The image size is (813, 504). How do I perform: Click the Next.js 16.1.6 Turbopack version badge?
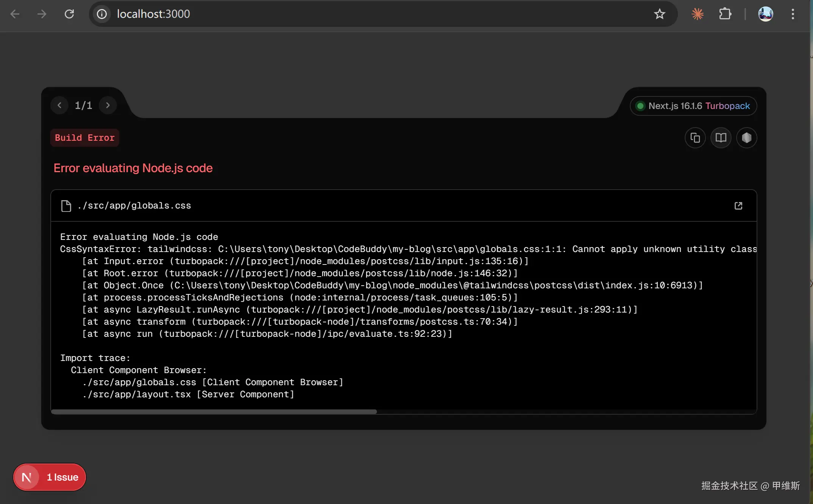tap(693, 106)
